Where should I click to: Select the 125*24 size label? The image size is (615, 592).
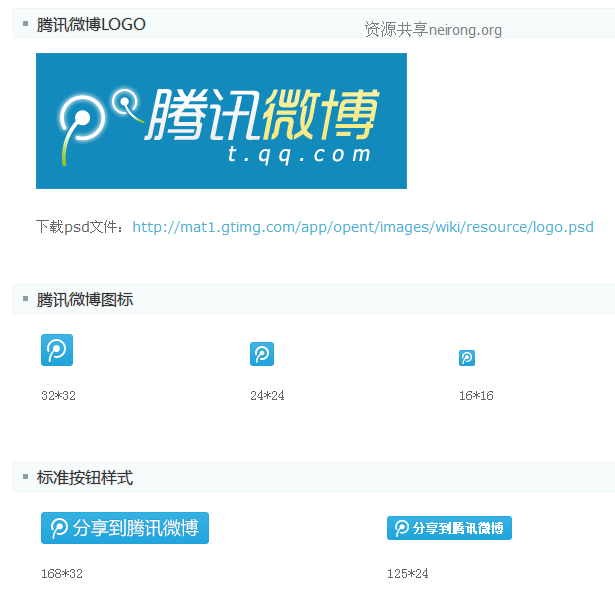[x=408, y=573]
